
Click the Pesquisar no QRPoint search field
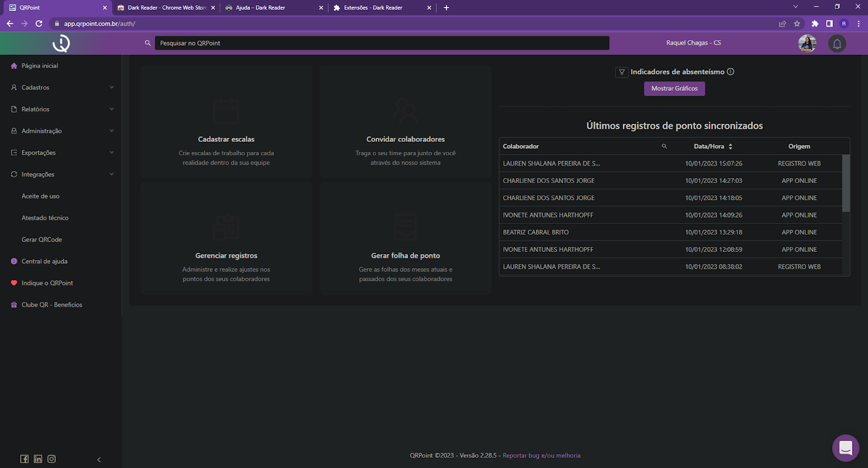(x=382, y=43)
